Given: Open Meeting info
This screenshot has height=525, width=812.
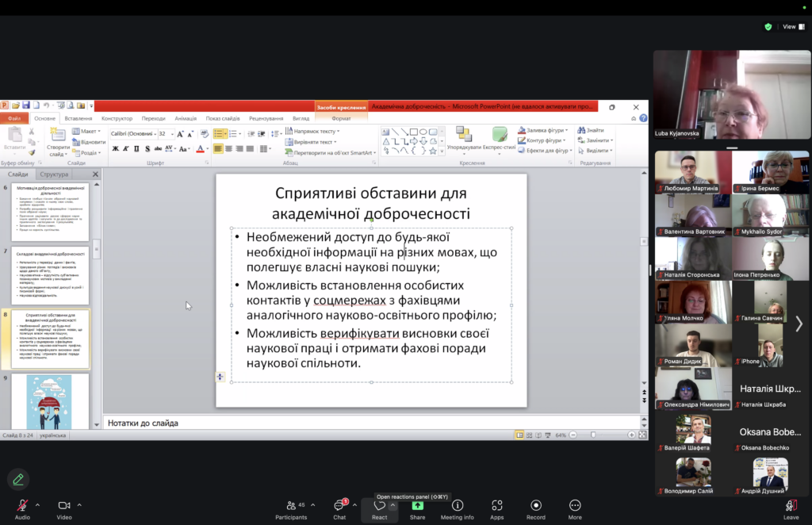Looking at the screenshot, I should coord(457,506).
